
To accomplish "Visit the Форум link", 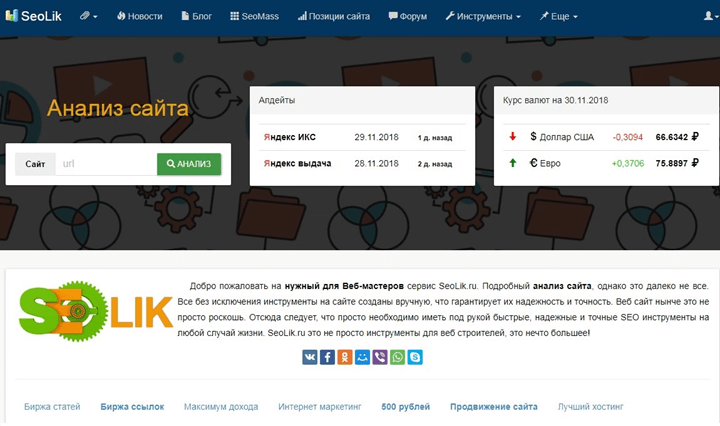I will [x=408, y=16].
